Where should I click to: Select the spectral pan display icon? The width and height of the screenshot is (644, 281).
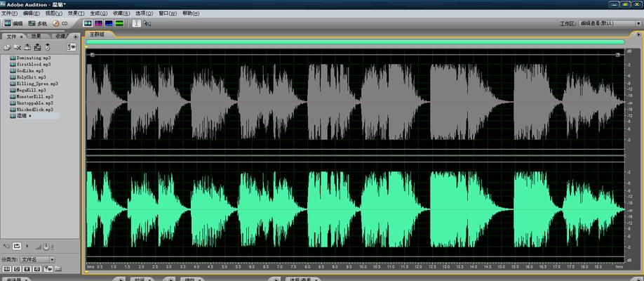tap(109, 23)
